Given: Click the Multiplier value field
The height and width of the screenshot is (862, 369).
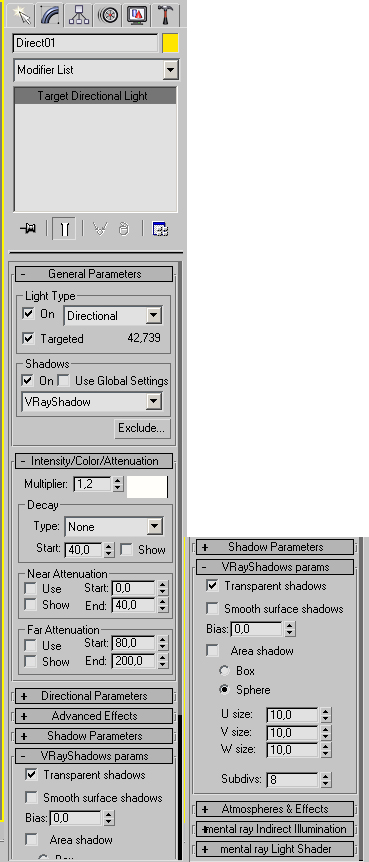Looking at the screenshot, I should 92,484.
